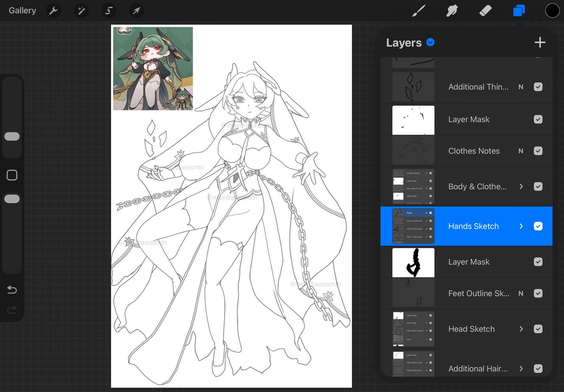Hide the Feet Outline Sk... layer
Image resolution: width=564 pixels, height=392 pixels.
[x=538, y=293]
